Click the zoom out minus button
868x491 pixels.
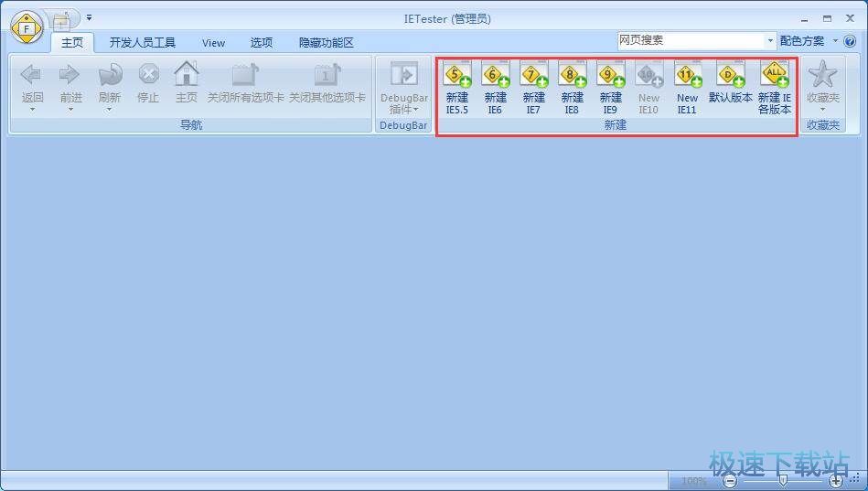(x=730, y=481)
